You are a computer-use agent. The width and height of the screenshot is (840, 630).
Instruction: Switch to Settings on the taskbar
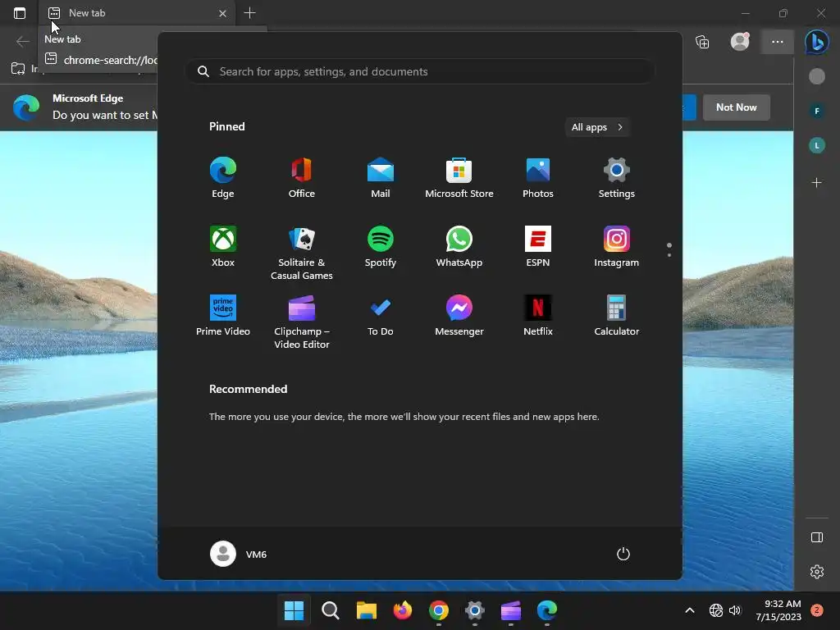[x=475, y=610]
